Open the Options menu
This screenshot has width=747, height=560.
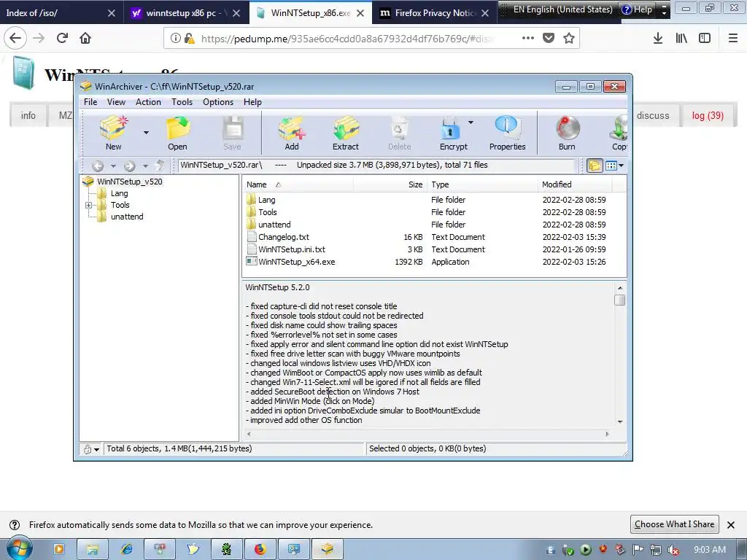(x=218, y=102)
